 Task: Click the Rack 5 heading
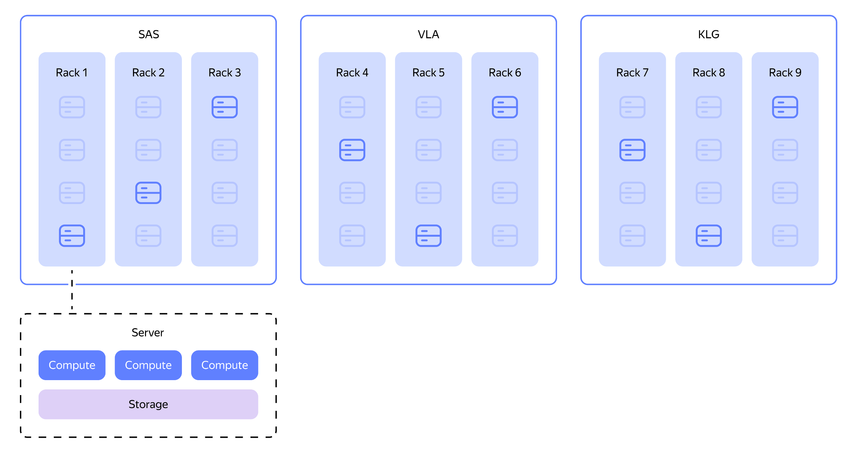pyautogui.click(x=428, y=73)
